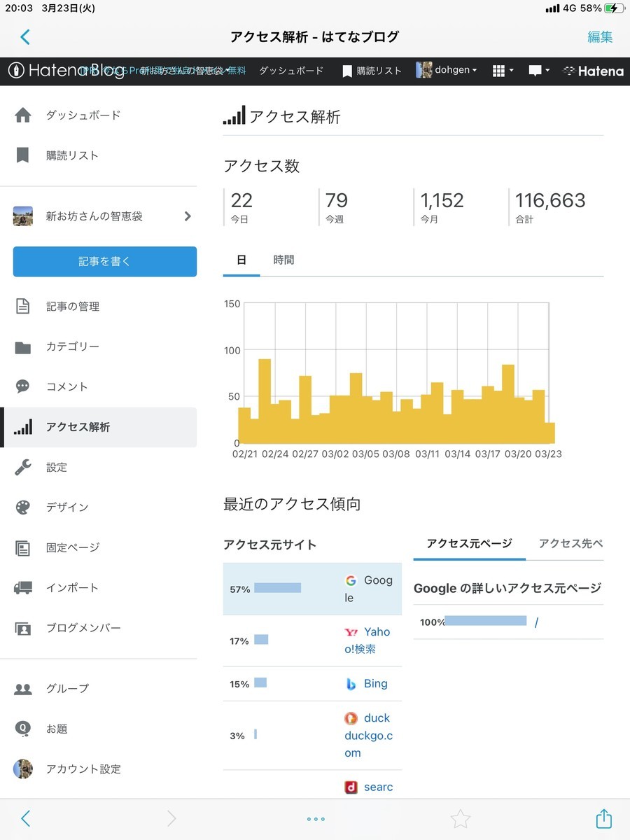Viewport: 630px width, 840px height.
Task: Expand the 新お坊さんの智恵袋 chevron
Action: tap(187, 216)
